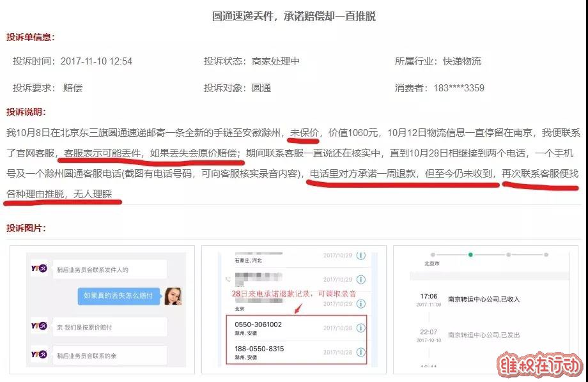Viewport: 588px width, 382px height.
Task: Click the complaint demand value 赔偿
Action: coord(73,88)
